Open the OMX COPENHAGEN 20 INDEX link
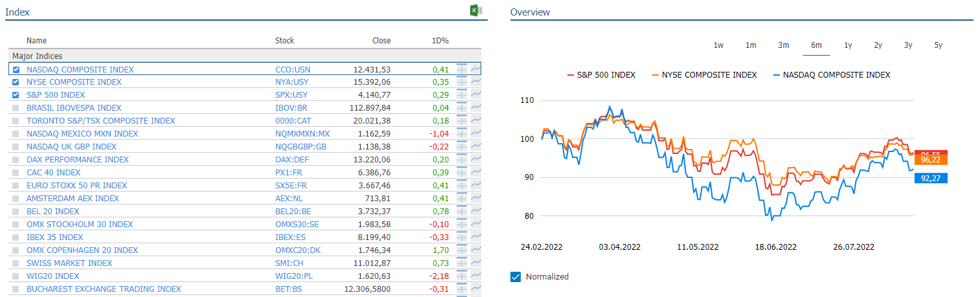Screen dimensions: 980x297 (82, 250)
